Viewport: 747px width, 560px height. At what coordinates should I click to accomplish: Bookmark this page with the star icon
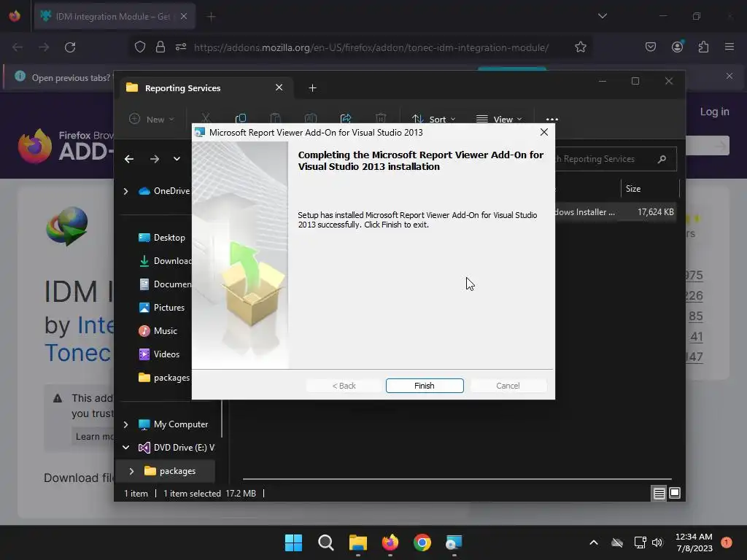click(x=580, y=47)
